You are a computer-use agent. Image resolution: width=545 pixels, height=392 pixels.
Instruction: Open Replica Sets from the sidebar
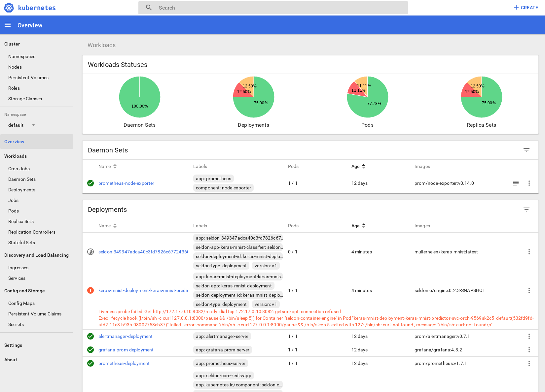click(x=21, y=221)
